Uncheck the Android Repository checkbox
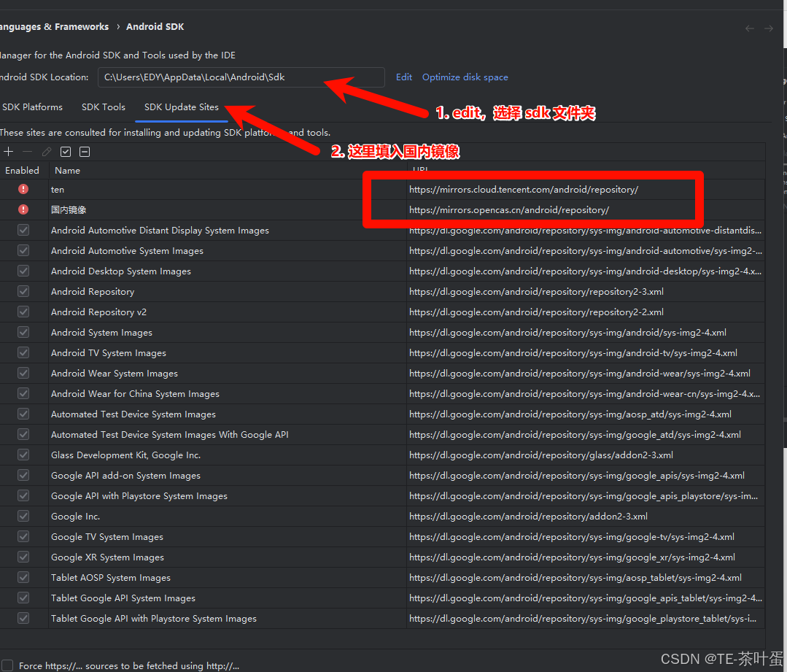Image resolution: width=787 pixels, height=672 pixels. coord(23,291)
